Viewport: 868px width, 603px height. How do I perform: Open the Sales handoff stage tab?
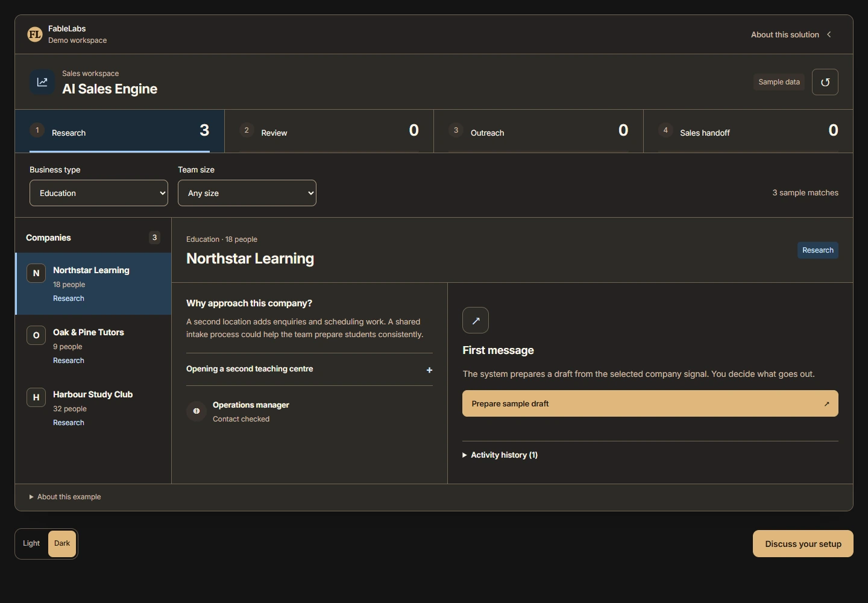tap(748, 131)
